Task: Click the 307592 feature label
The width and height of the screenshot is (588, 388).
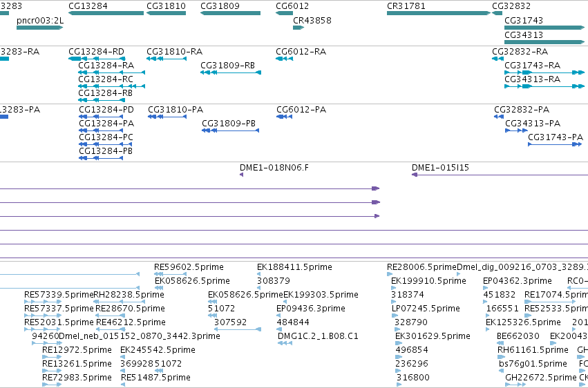Action: click(231, 322)
